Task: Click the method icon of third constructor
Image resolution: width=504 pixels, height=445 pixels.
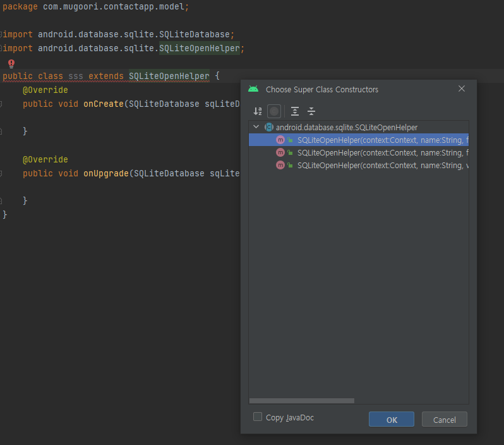Action: [x=280, y=166]
